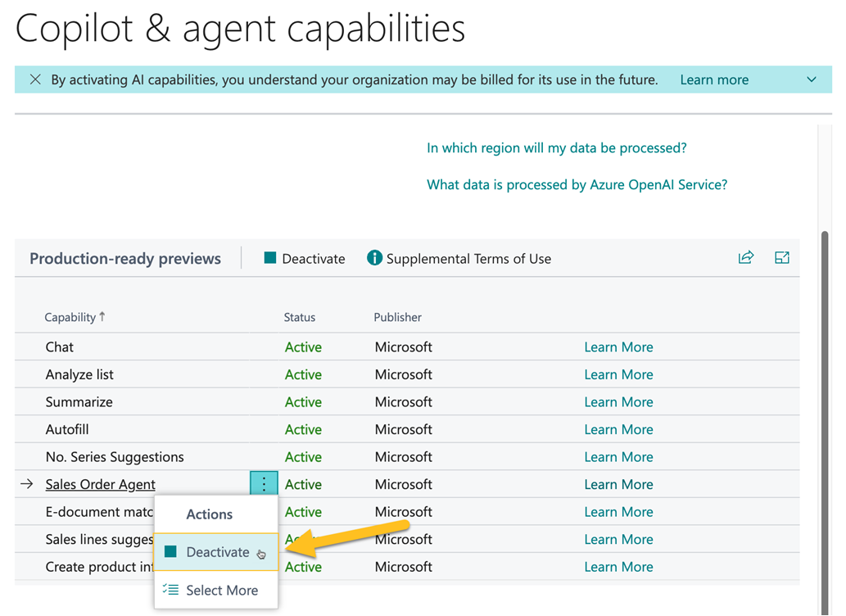Image resolution: width=846 pixels, height=616 pixels.
Task: Select the Sales Order Agent capability name
Action: pos(100,484)
